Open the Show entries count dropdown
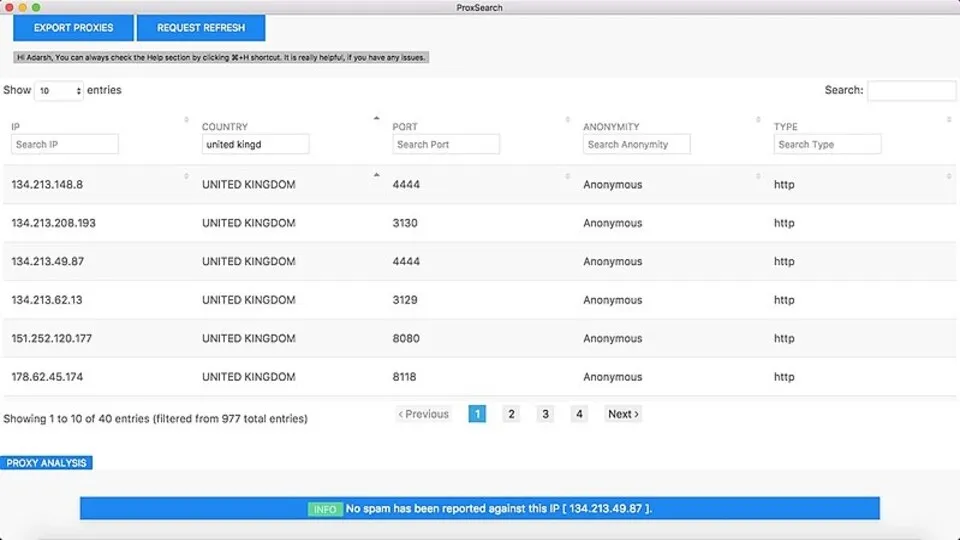960x540 pixels. point(59,91)
